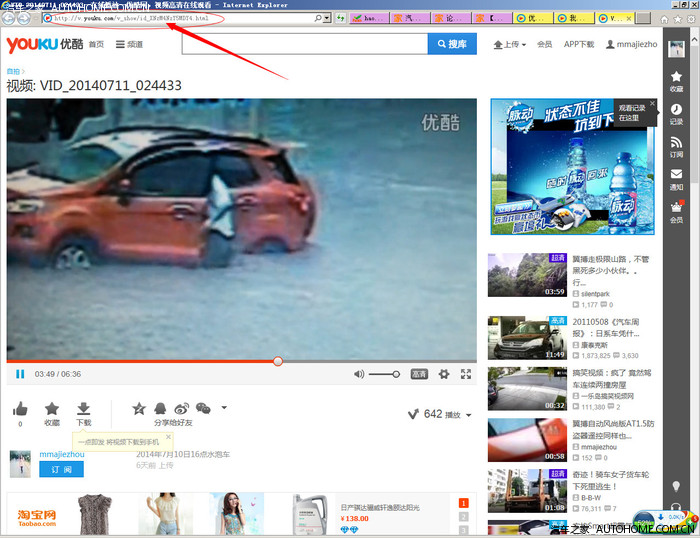Expand the 642 播放 play count dropdown
The height and width of the screenshot is (538, 700).
(469, 415)
